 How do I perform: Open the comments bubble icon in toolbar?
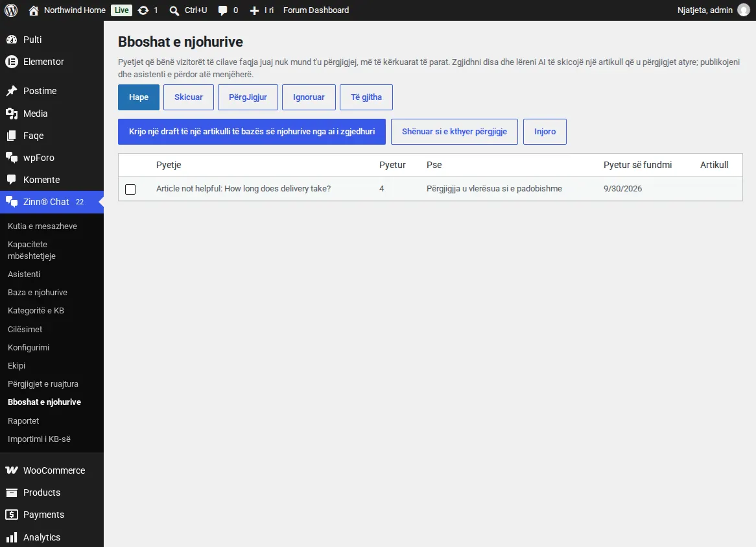pyautogui.click(x=223, y=10)
